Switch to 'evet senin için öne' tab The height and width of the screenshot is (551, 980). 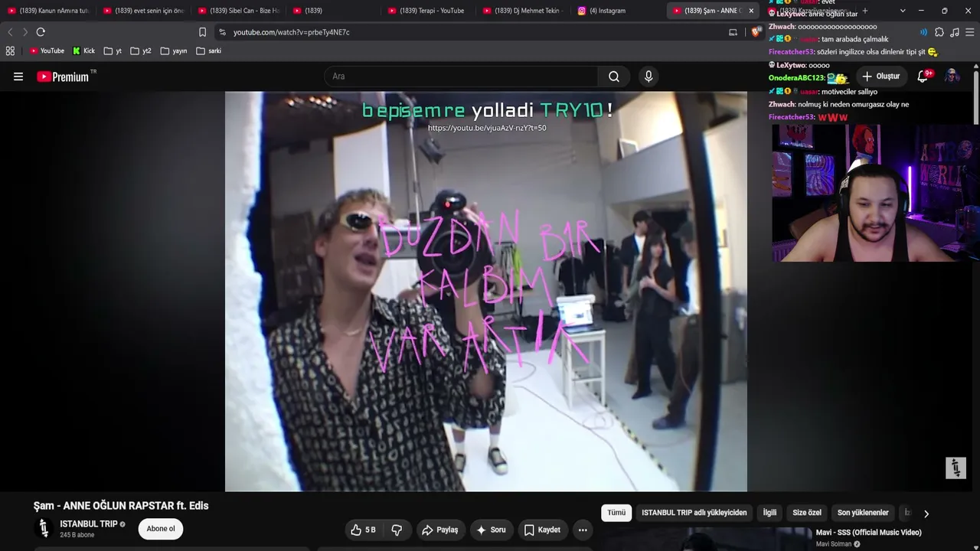[144, 11]
